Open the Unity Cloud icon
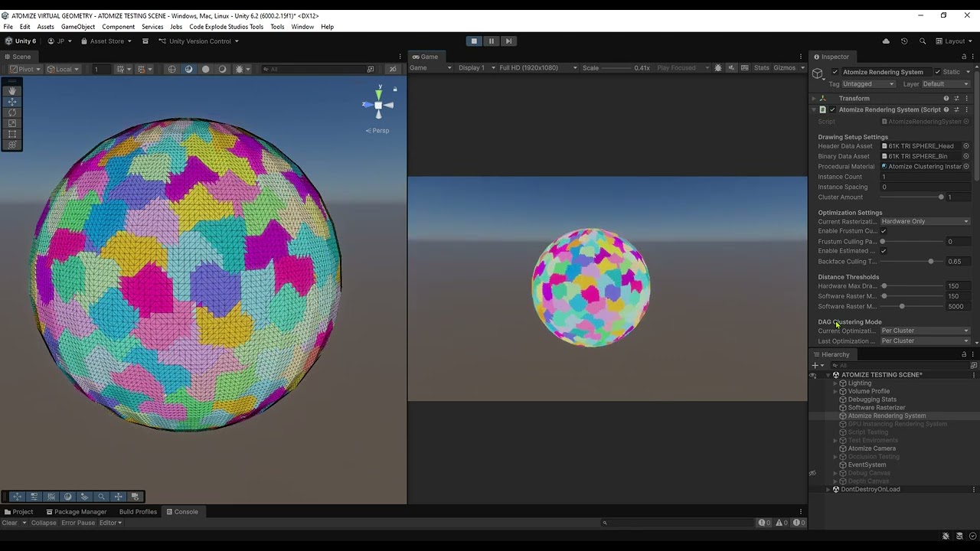Viewport: 980px width, 551px height. pyautogui.click(x=886, y=41)
